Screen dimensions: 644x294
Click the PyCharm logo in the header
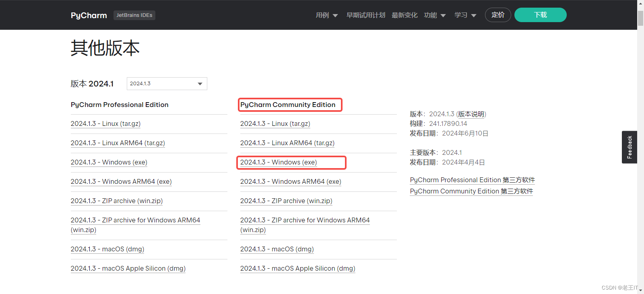[89, 15]
